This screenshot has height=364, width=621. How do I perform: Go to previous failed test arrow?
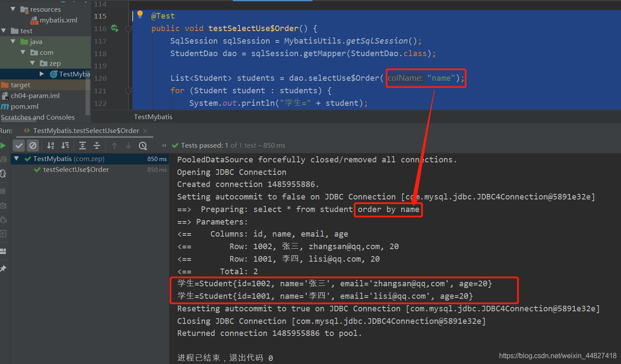pos(115,146)
